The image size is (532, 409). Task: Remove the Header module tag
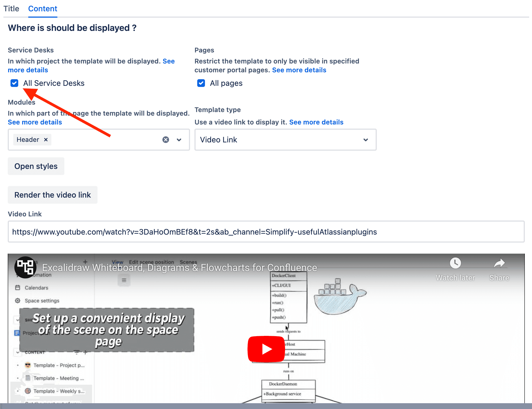(x=46, y=140)
